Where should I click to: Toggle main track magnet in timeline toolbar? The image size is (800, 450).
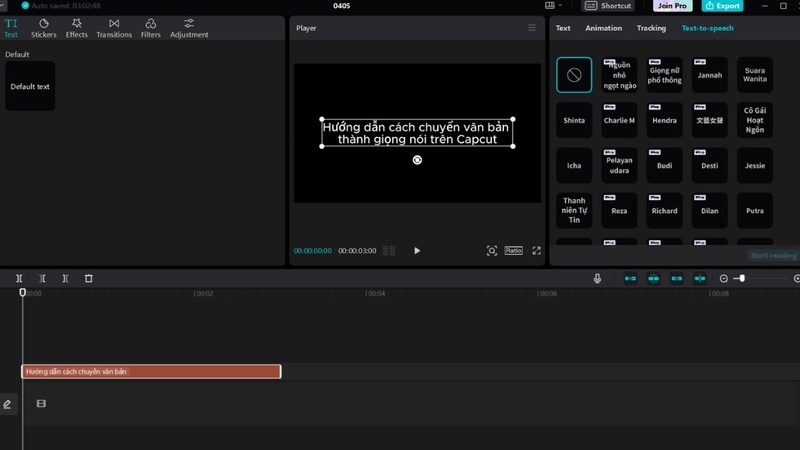pos(630,279)
